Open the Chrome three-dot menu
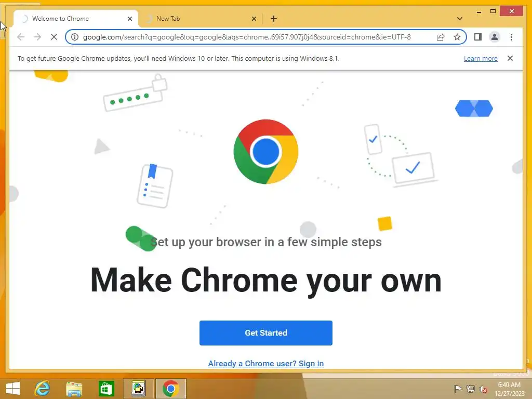Screen dimensions: 532x399 511,37
